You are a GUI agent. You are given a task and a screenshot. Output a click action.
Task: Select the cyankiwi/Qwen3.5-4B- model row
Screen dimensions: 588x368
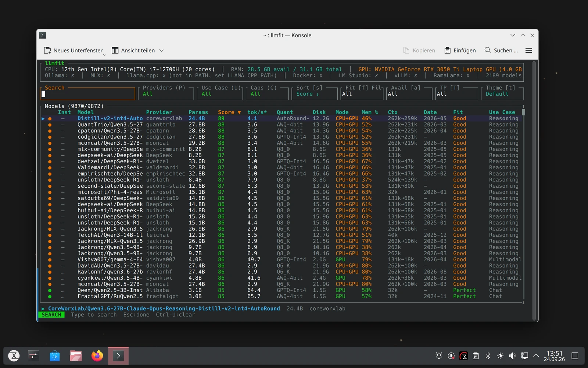[281, 278]
